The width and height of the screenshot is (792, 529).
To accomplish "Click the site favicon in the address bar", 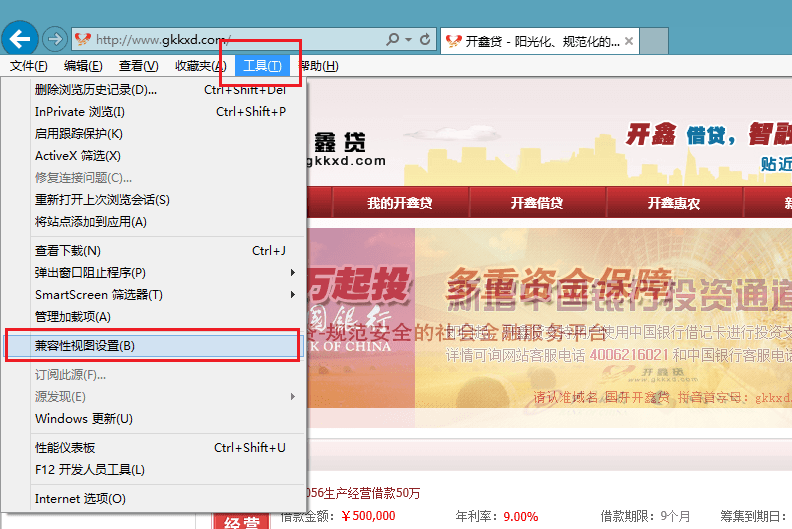I will pyautogui.click(x=83, y=40).
